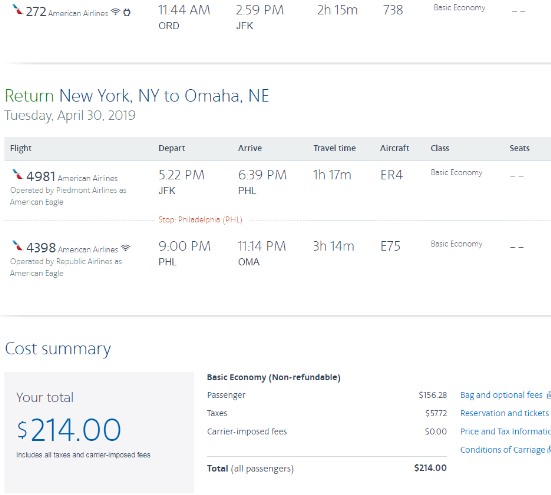Click the Depart column header
This screenshot has height=495, width=551.
(171, 148)
